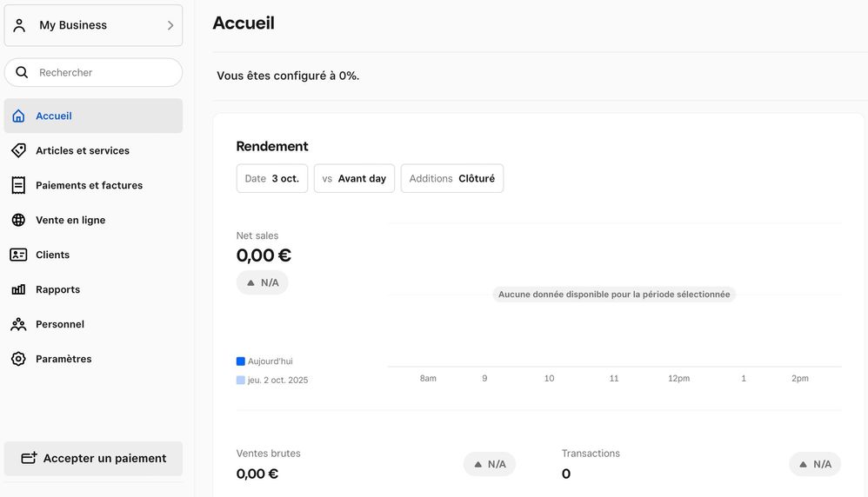Click the receipt icon for Paiements et factures
868x497 pixels.
(x=18, y=185)
